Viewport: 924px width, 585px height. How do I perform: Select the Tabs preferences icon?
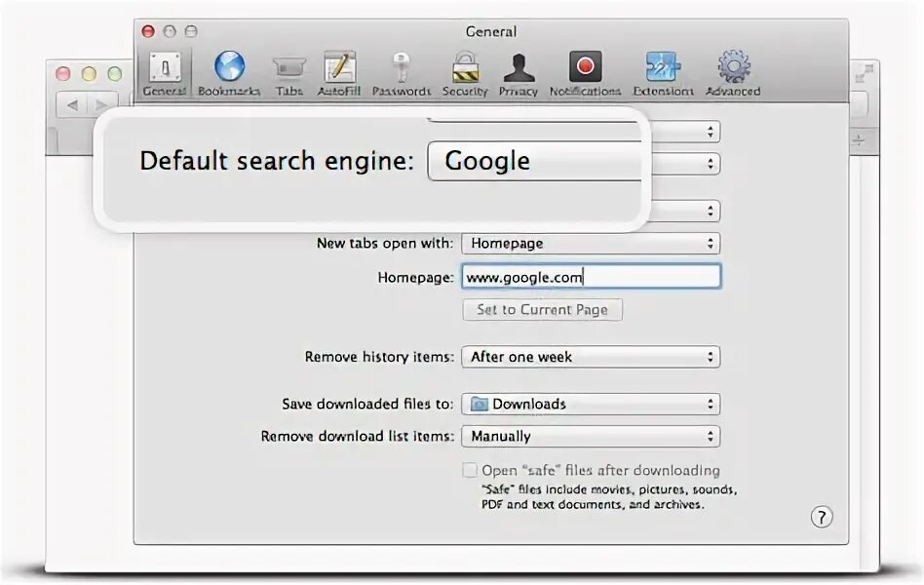(289, 67)
